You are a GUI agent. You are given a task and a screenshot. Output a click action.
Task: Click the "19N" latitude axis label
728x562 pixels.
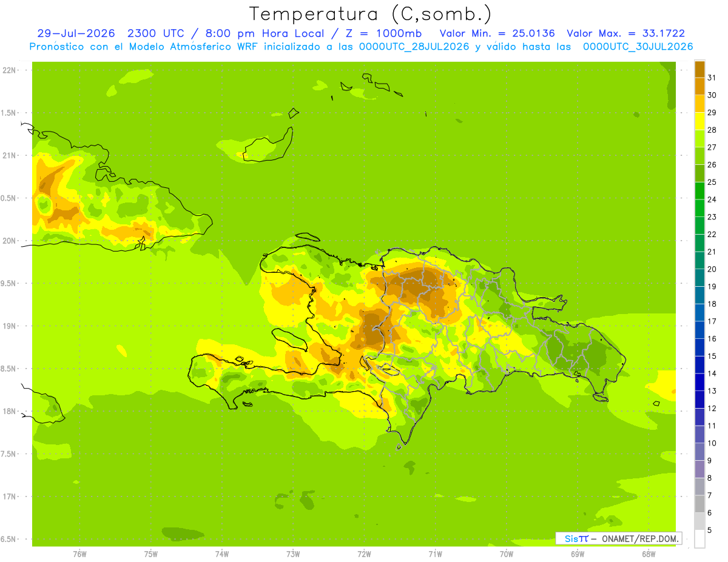coord(9,326)
